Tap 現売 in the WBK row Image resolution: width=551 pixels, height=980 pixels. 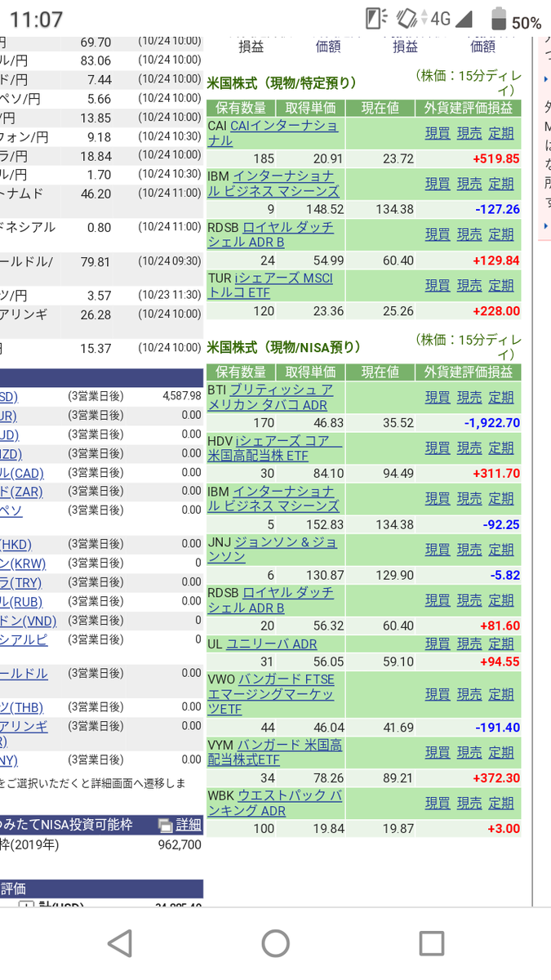pos(469,803)
